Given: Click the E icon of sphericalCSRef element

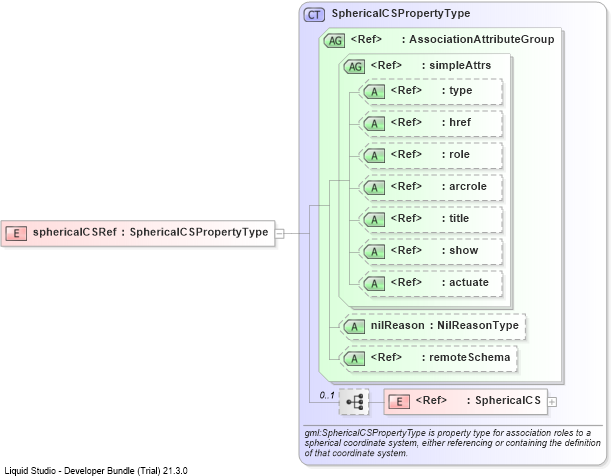Looking at the screenshot, I should 16,233.
